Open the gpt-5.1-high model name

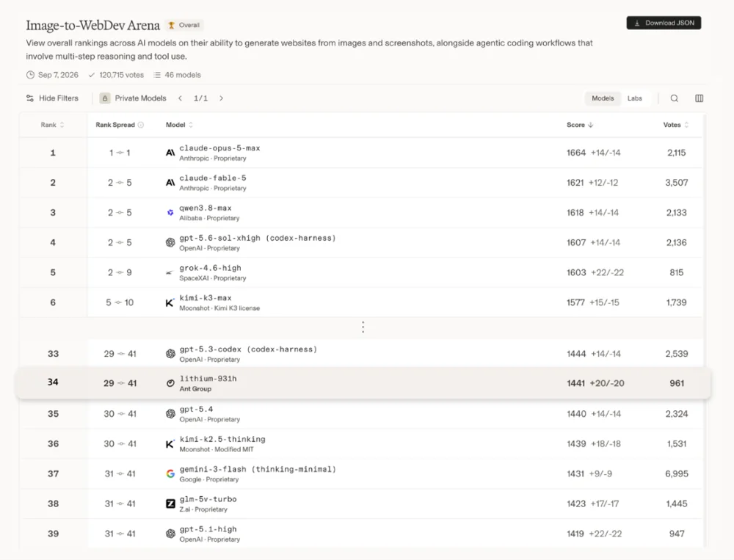pos(208,529)
